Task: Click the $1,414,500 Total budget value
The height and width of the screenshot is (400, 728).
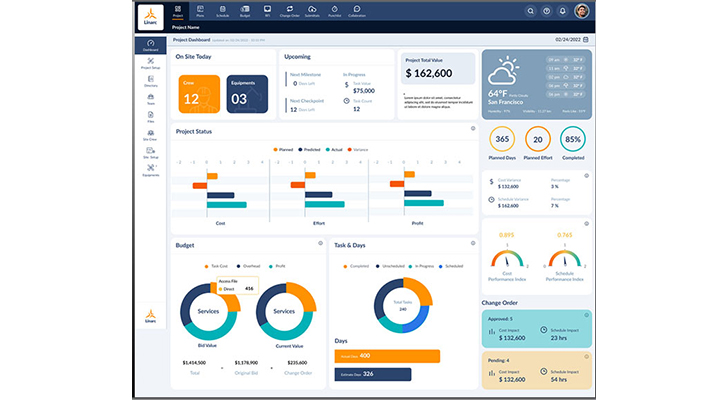Action: click(x=194, y=363)
